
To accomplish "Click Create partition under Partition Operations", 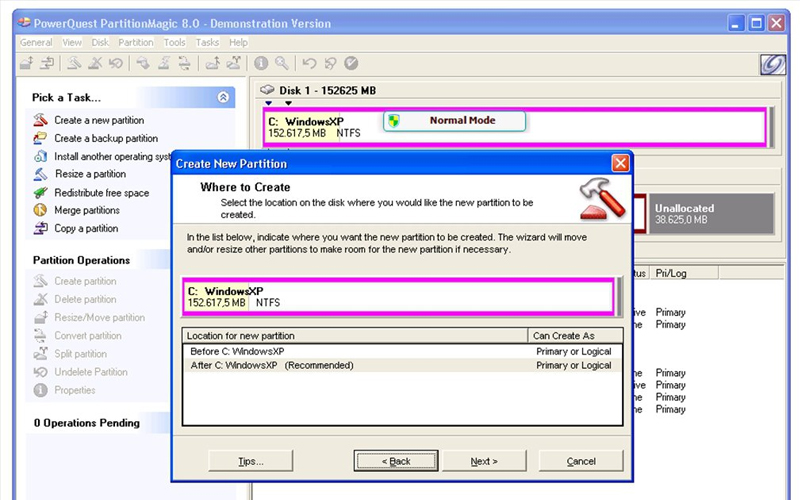I will tap(74, 281).
